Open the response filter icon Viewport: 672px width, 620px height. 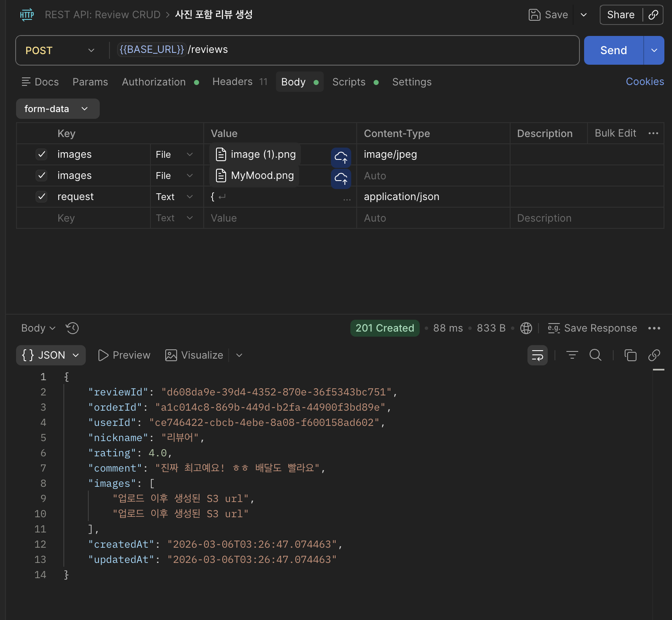[x=572, y=355]
